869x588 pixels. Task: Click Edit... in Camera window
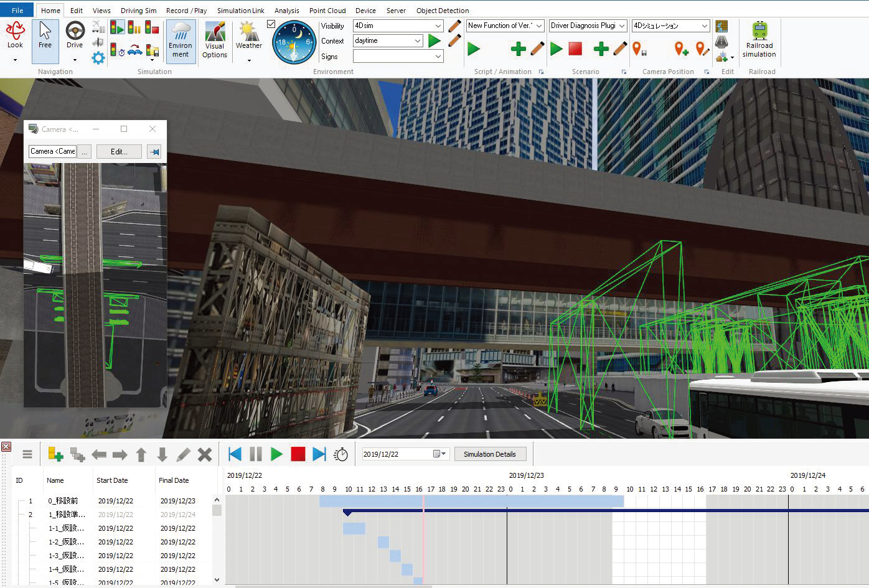tap(119, 151)
